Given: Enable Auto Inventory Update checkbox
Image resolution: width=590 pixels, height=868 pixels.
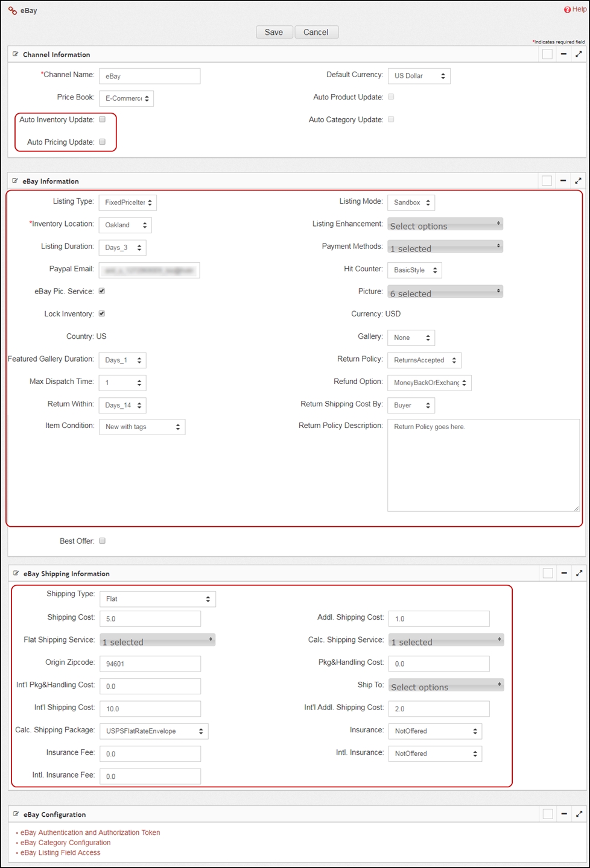Looking at the screenshot, I should pos(103,119).
